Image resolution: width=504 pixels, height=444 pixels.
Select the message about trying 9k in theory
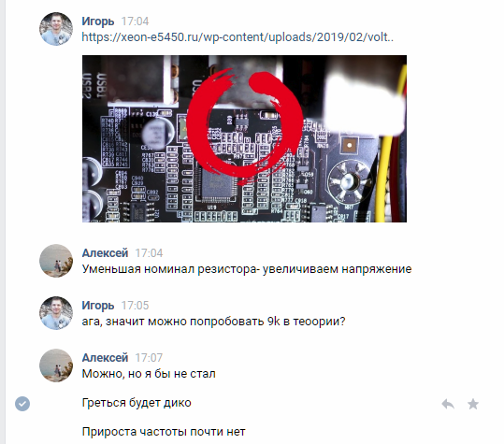click(x=213, y=322)
